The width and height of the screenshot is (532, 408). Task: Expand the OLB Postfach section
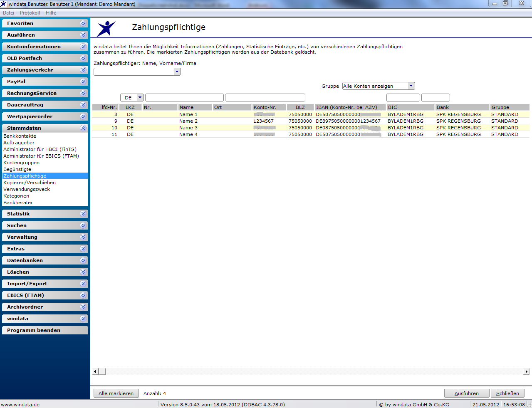pos(45,58)
